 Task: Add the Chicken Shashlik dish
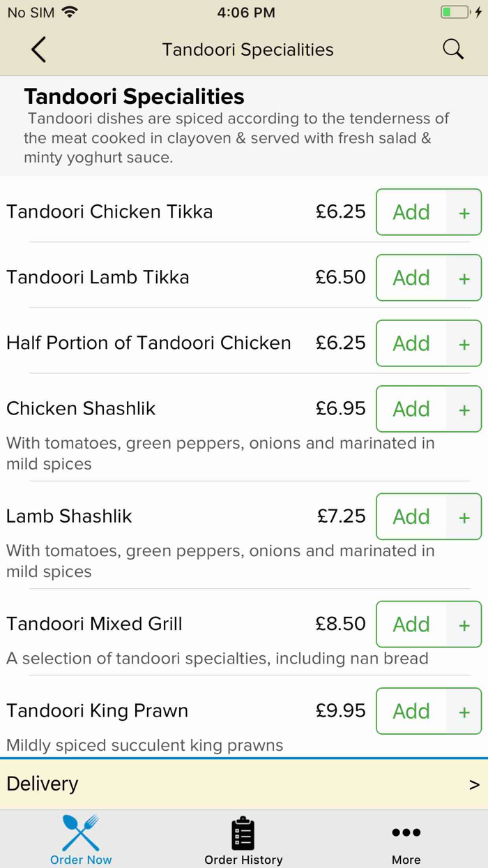pyautogui.click(x=411, y=409)
